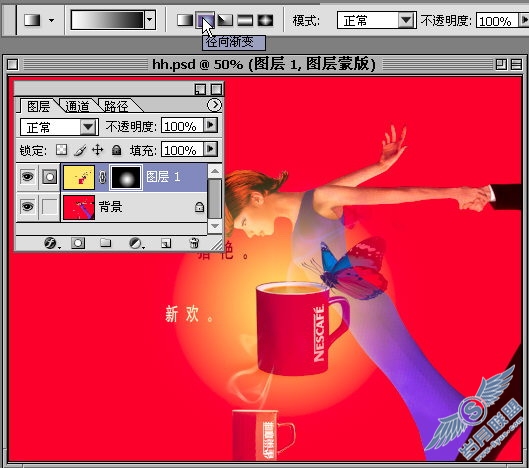Toggle lock transparent pixels
The image size is (529, 468).
(61, 149)
